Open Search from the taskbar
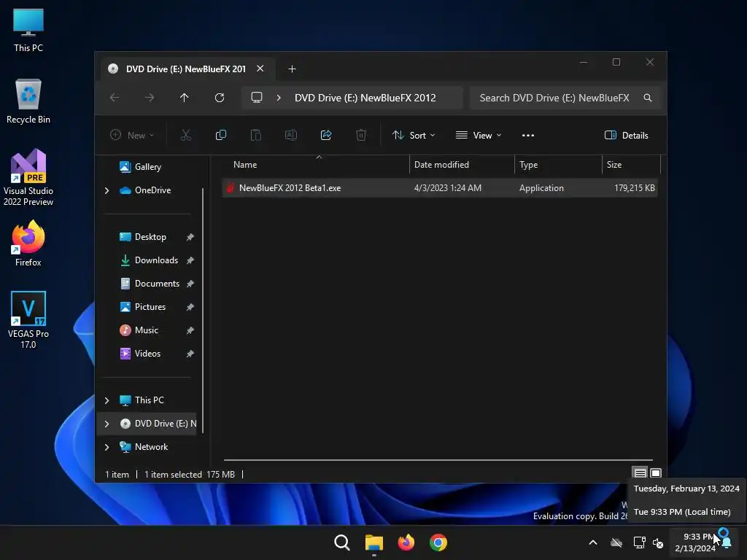Screen dimensions: 747x560 (342, 542)
